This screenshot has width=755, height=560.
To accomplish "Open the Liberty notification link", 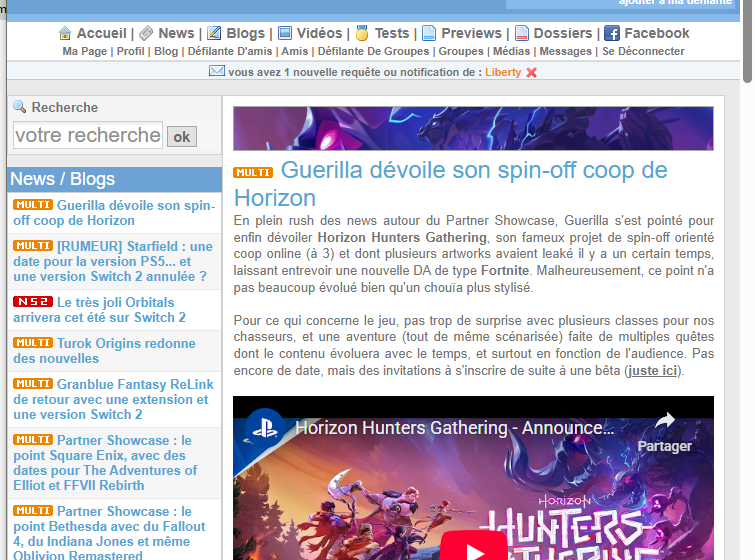I will tap(503, 72).
